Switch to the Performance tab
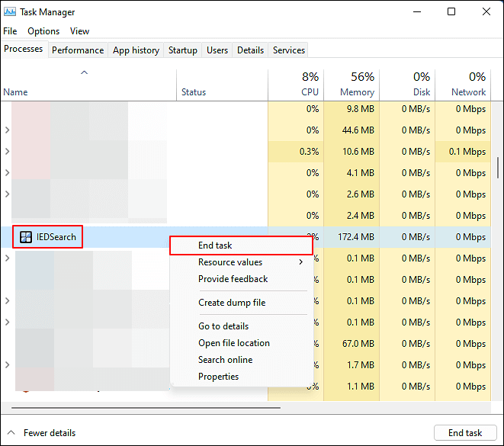 pyautogui.click(x=78, y=50)
